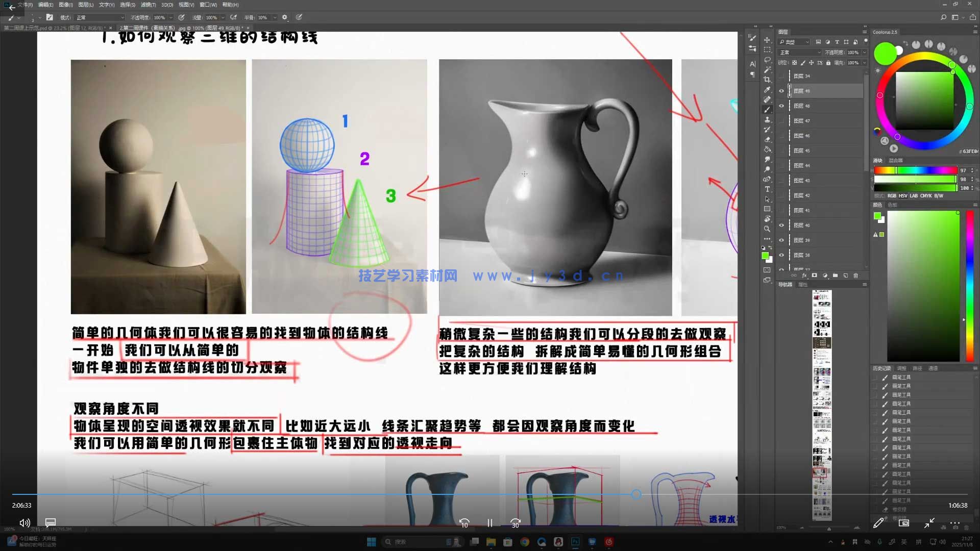980x551 pixels.
Task: Select the Move tool
Action: pyautogui.click(x=767, y=40)
